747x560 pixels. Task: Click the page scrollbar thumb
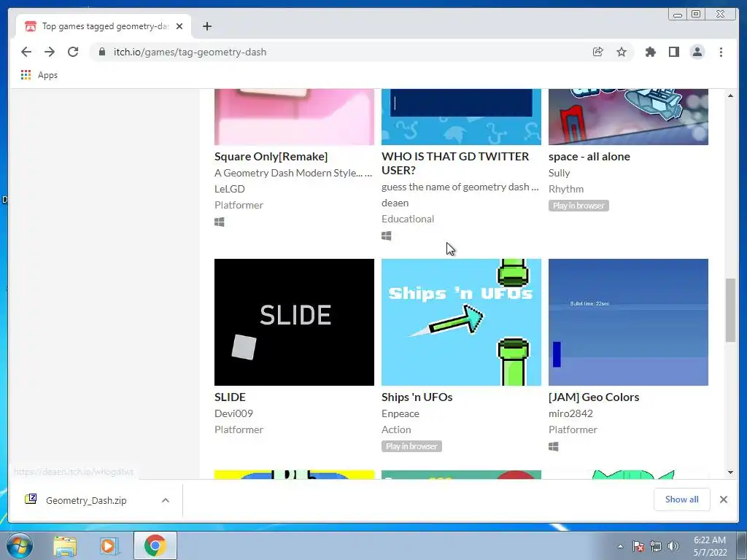pos(730,310)
